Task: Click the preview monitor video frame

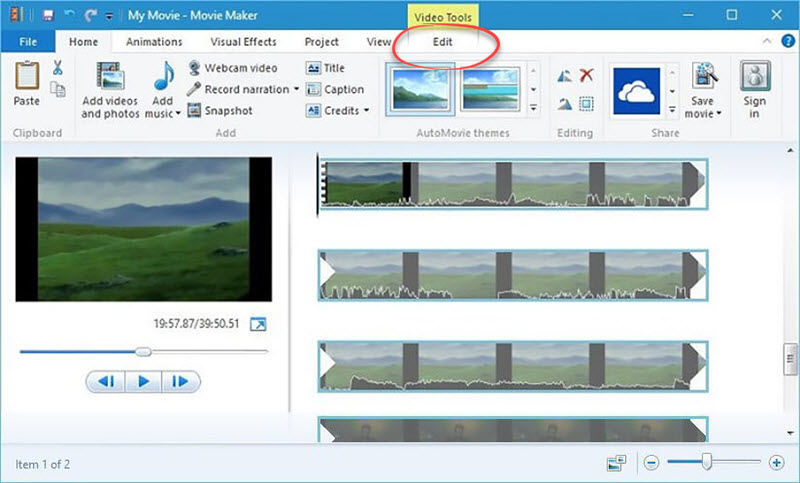Action: point(143,229)
